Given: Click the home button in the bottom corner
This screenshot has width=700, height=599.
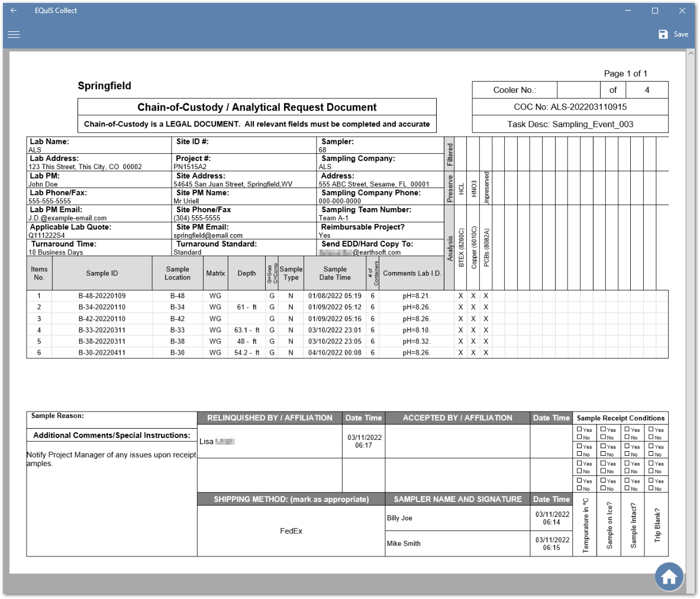Looking at the screenshot, I should [x=669, y=577].
